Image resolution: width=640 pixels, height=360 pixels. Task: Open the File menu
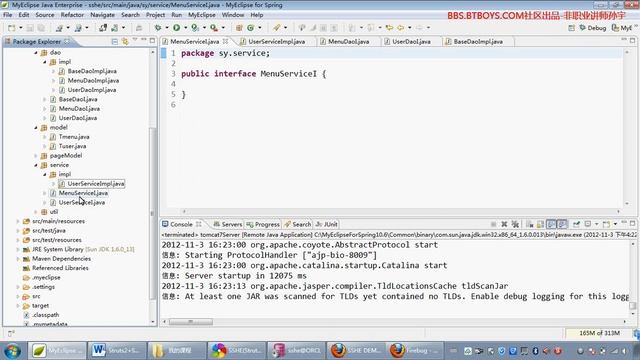coord(8,15)
